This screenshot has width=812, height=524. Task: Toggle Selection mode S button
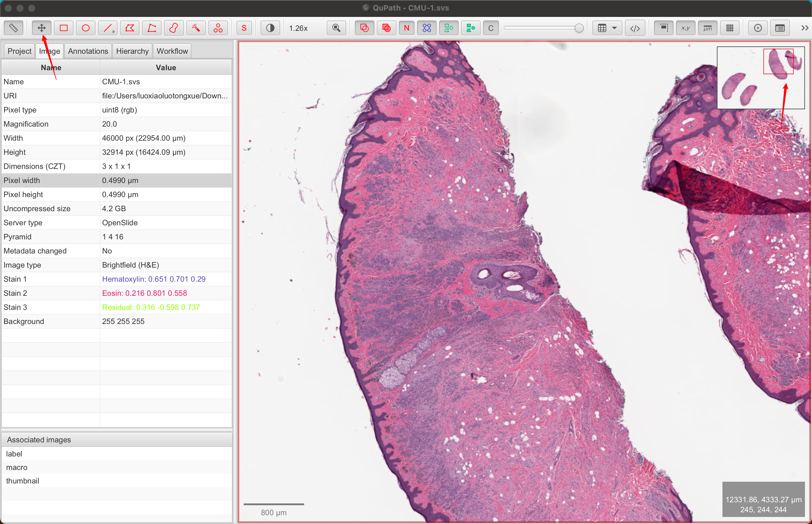pos(244,28)
